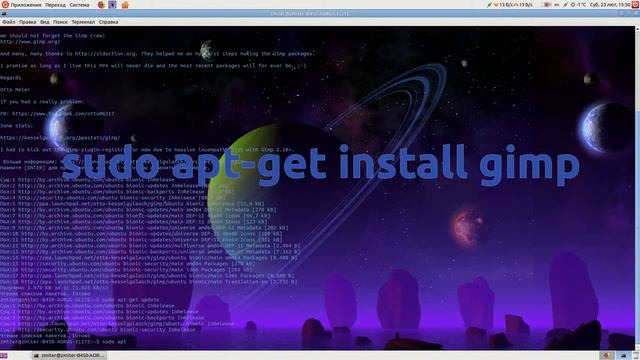Open the Справка menu in terminal

[109, 22]
